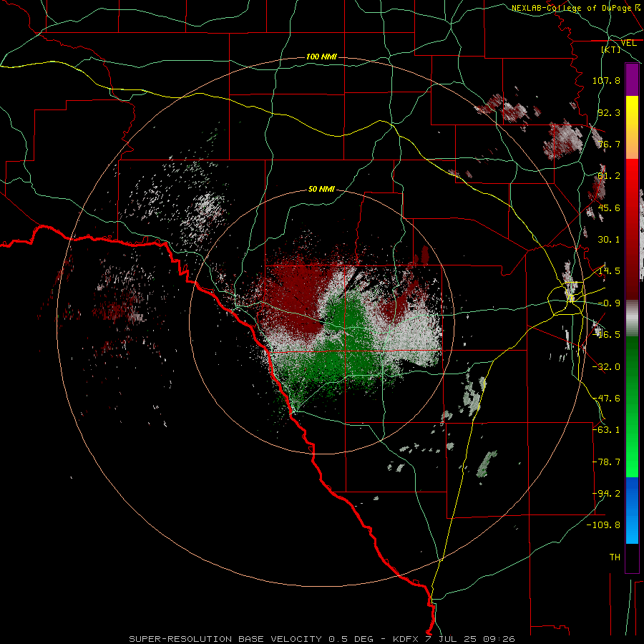Viewport: 644px width, 644px height.
Task: Click the 92.3 velocity scale value
Action: pyautogui.click(x=609, y=112)
